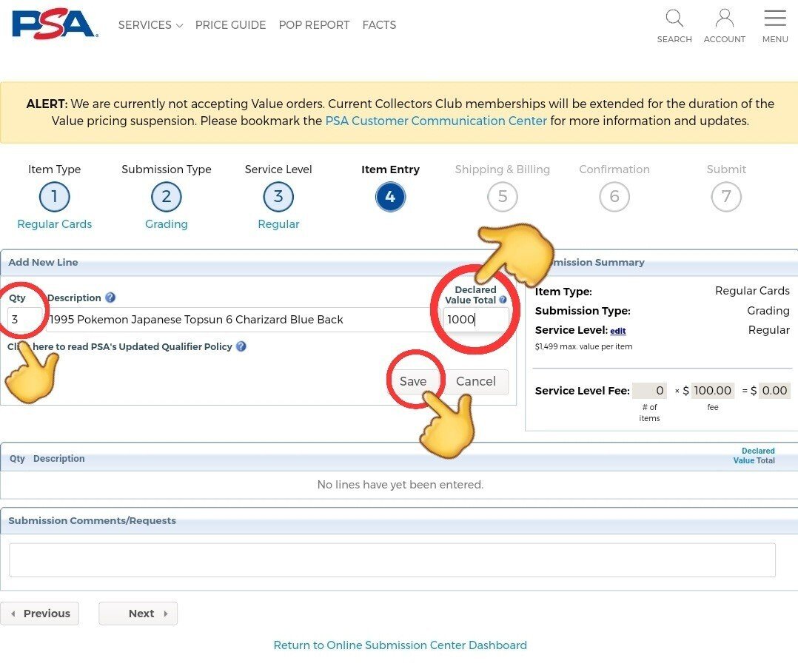
Task: Cancel the new line entry
Action: click(x=476, y=382)
